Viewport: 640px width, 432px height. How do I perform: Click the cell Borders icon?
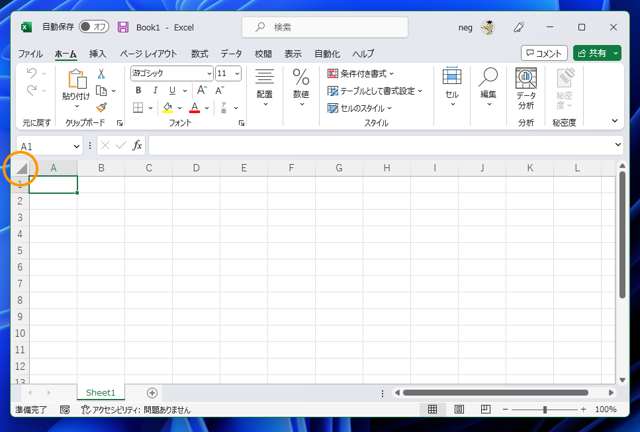click(138, 108)
